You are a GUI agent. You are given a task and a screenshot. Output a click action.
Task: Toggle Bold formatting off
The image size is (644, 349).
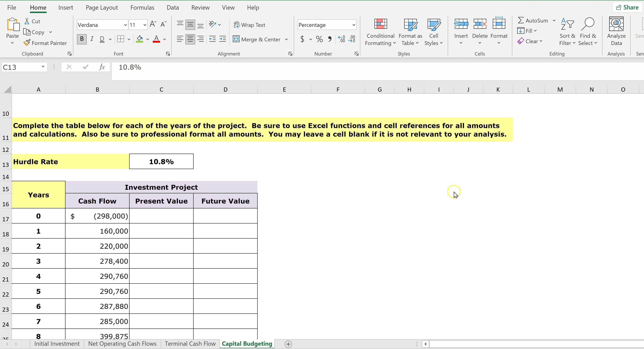(81, 39)
